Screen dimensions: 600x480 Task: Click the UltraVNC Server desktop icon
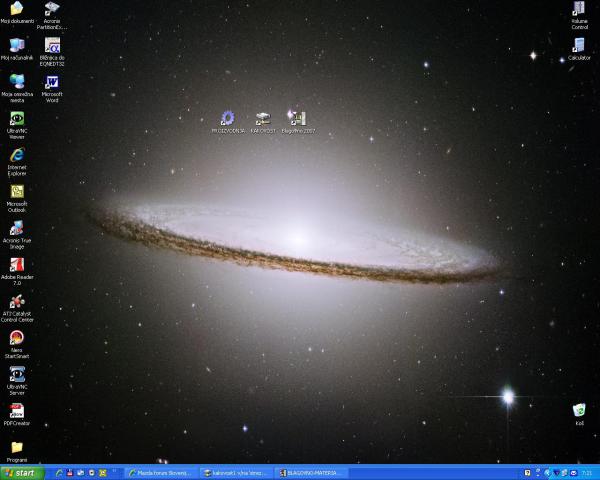pos(16,374)
